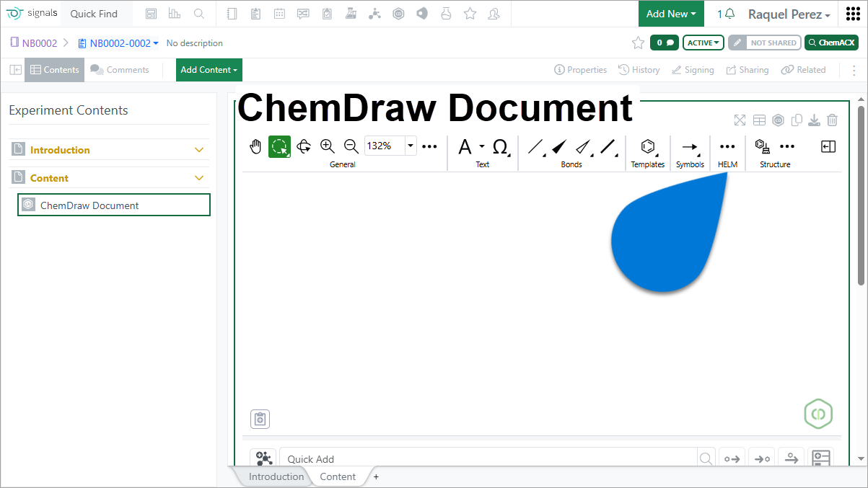Click the clipboard paste icon in canvas
The image size is (868, 488).
[x=260, y=419]
